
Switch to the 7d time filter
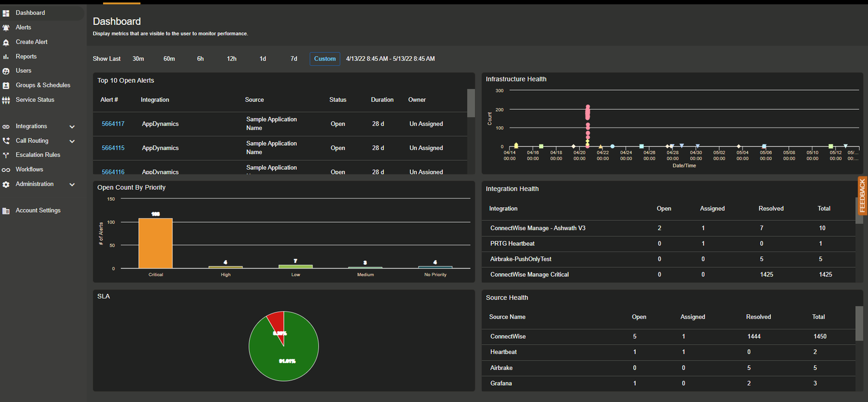[x=293, y=58]
